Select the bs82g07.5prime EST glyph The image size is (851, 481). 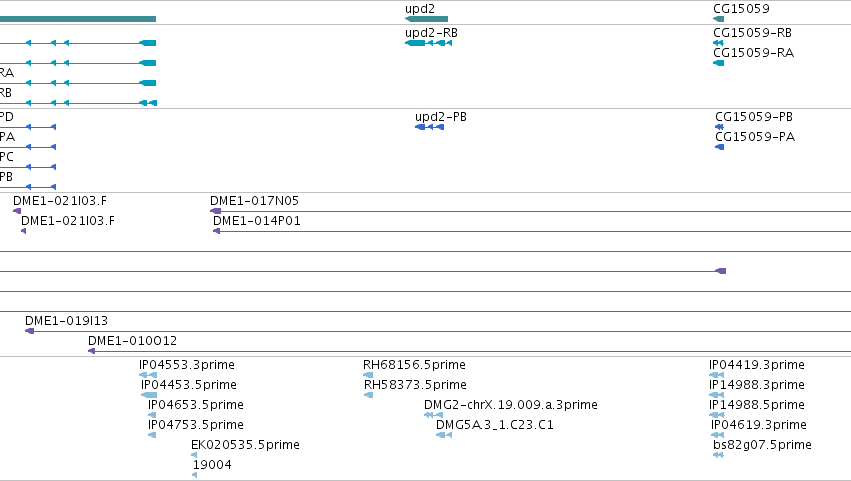pos(719,455)
